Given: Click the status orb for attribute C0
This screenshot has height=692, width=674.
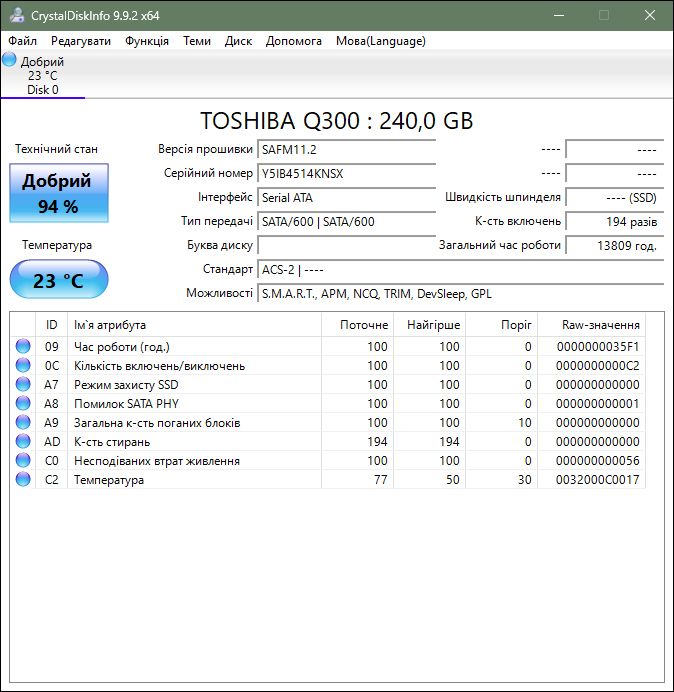Looking at the screenshot, I should 23,460.
